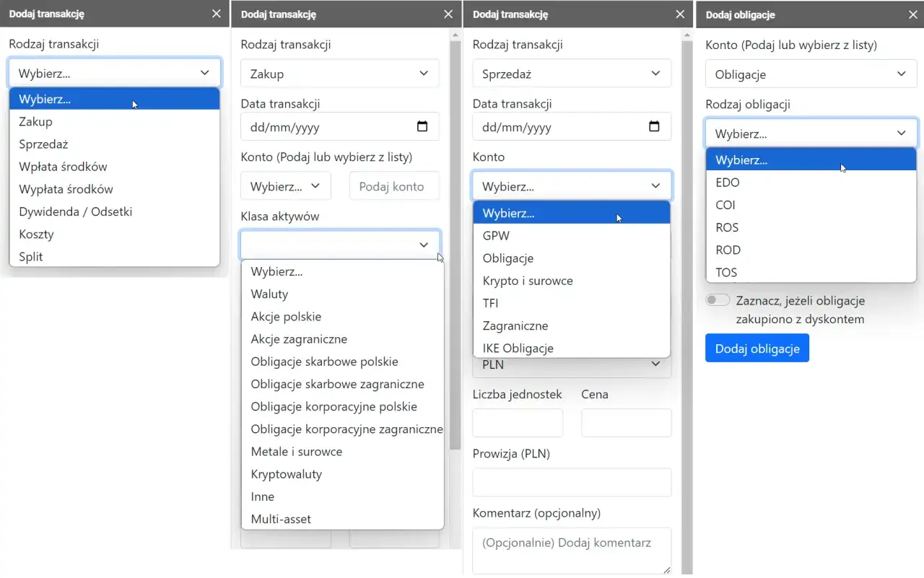Click the Prowizja (PLN) input field
Viewport: 924px width, 578px height.
pyautogui.click(x=571, y=482)
